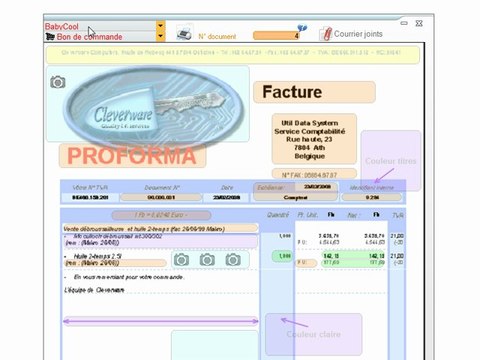
Task: Click the Identifiant interne value field
Action: click(x=372, y=197)
